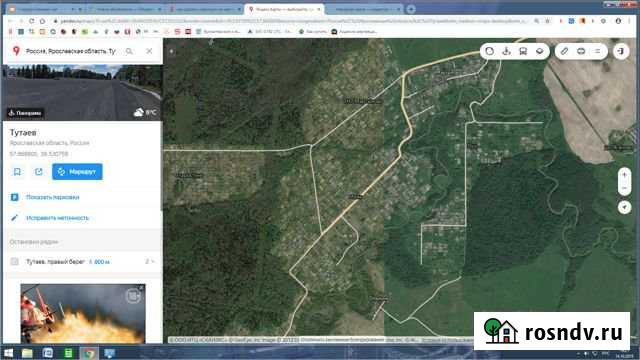The width and height of the screenshot is (640, 360).
Task: Open File Explorer from the taskbar
Action: point(27,353)
